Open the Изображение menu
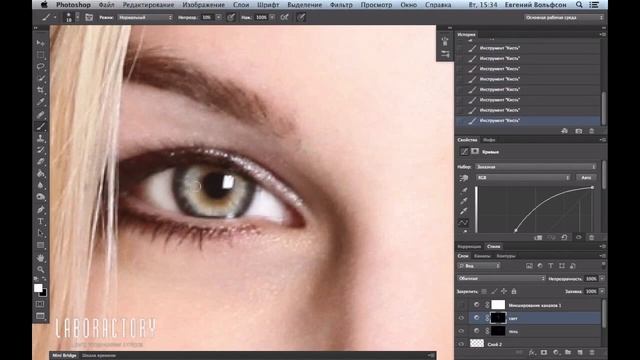Image resolution: width=640 pixels, height=360 pixels. click(203, 5)
